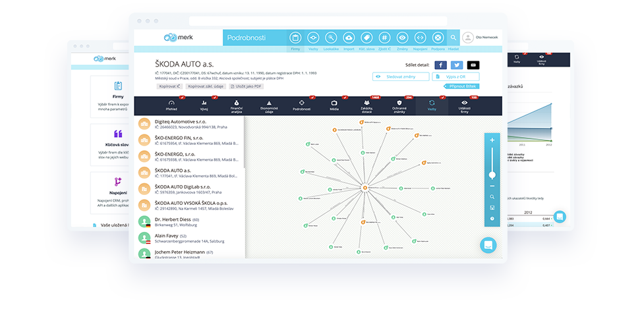Zoom in the graph with plus icon
Image resolution: width=644 pixels, height=334 pixels.
pyautogui.click(x=492, y=140)
